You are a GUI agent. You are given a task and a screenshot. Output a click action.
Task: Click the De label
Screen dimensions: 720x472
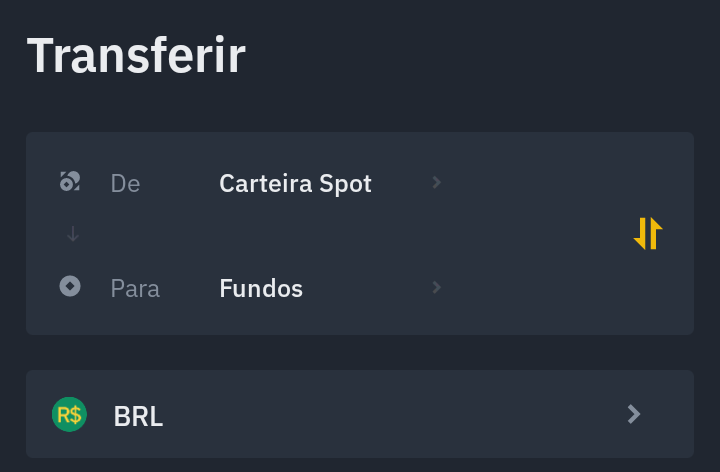pyautogui.click(x=125, y=184)
